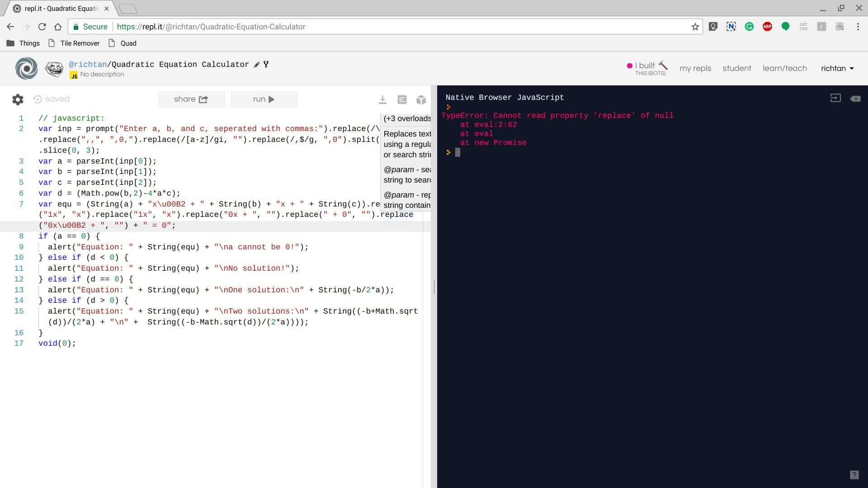This screenshot has height=488, width=868.
Task: Click the trollface user avatar
Action: (x=54, y=69)
